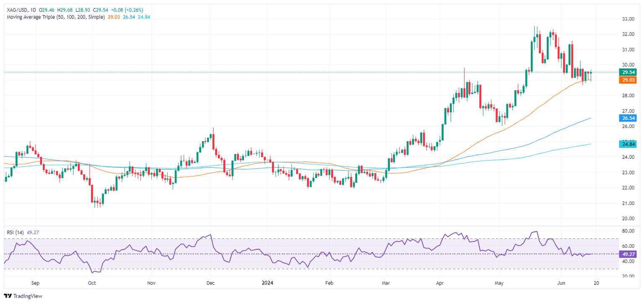Click the 1D interval label

(x=33, y=10)
